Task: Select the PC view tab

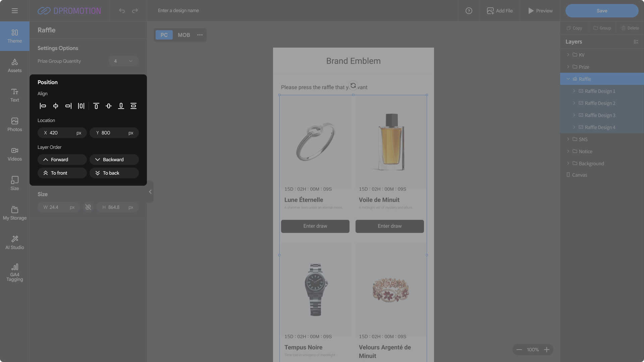Action: (164, 35)
